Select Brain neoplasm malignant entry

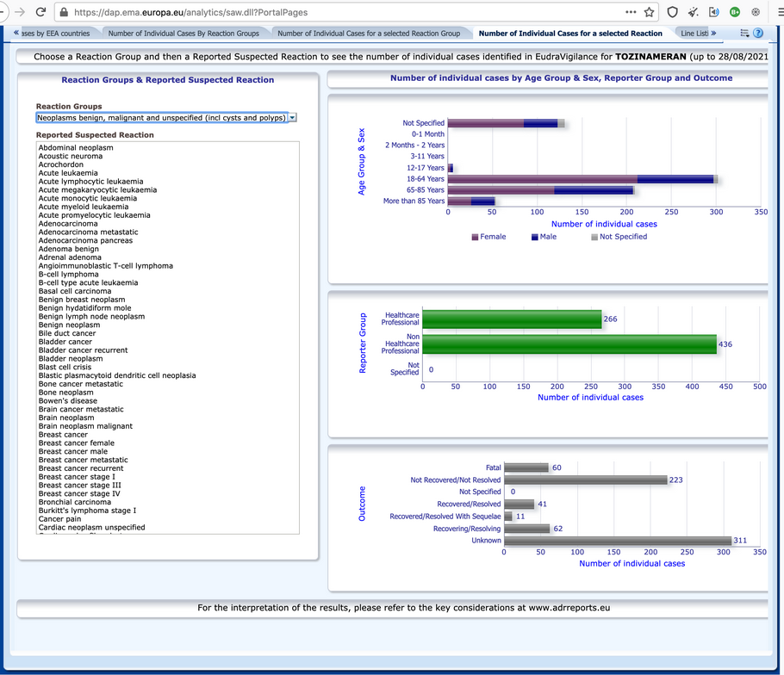coord(85,426)
